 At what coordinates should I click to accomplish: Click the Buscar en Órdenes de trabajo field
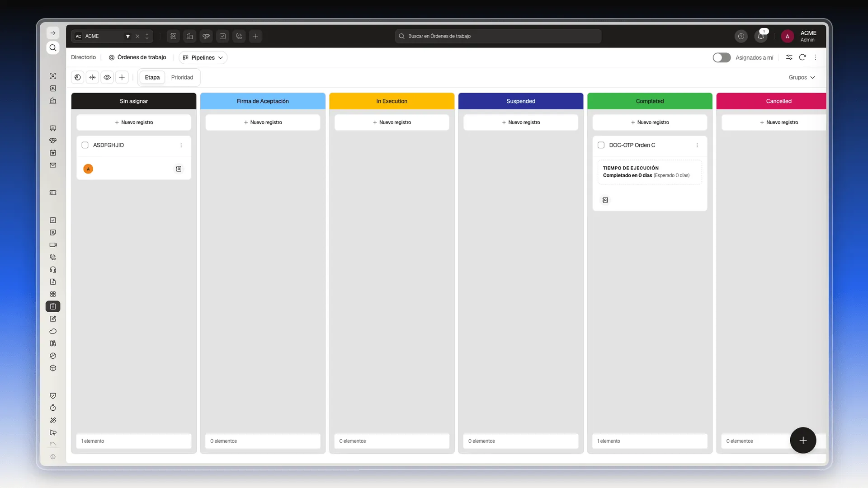(x=498, y=36)
